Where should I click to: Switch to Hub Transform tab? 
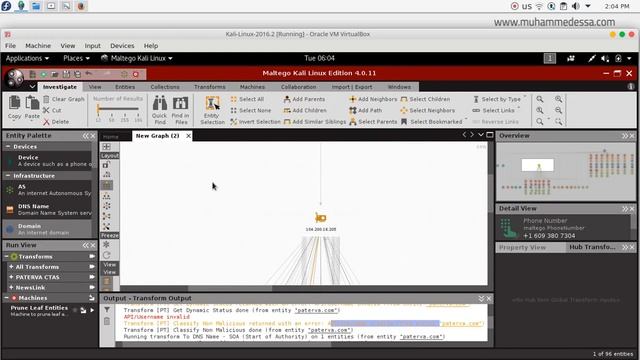[x=592, y=247]
